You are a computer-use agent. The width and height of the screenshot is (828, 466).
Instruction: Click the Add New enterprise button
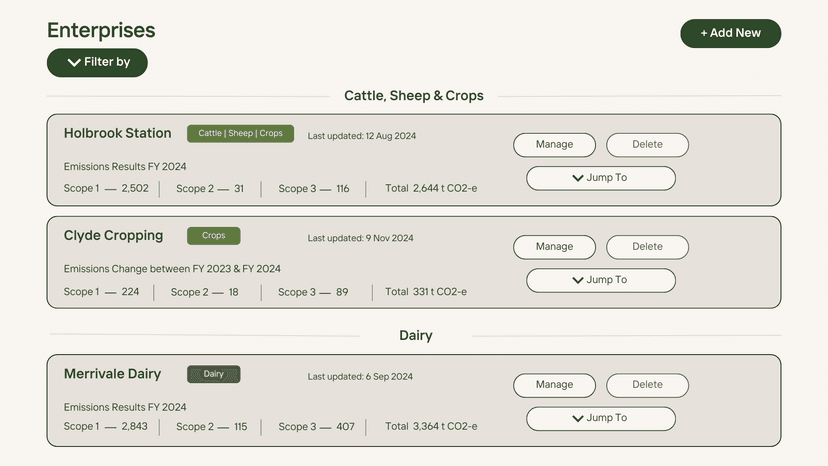[730, 33]
